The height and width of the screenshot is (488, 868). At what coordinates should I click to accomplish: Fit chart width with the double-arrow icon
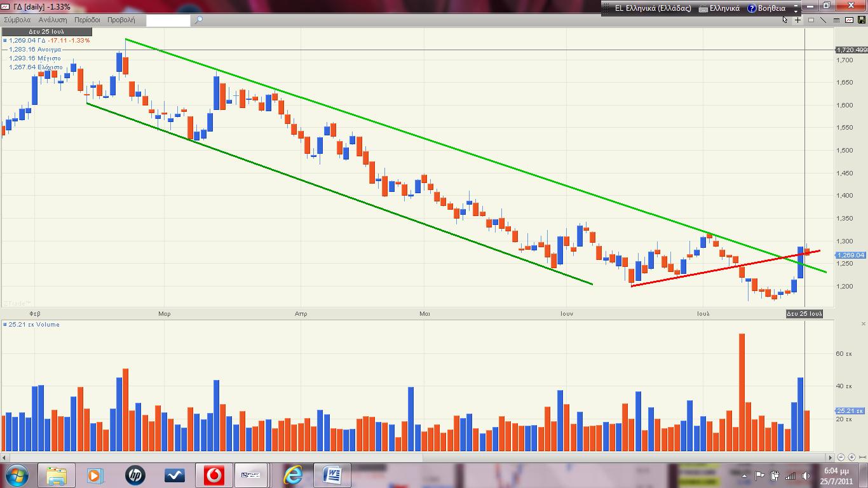(862, 457)
